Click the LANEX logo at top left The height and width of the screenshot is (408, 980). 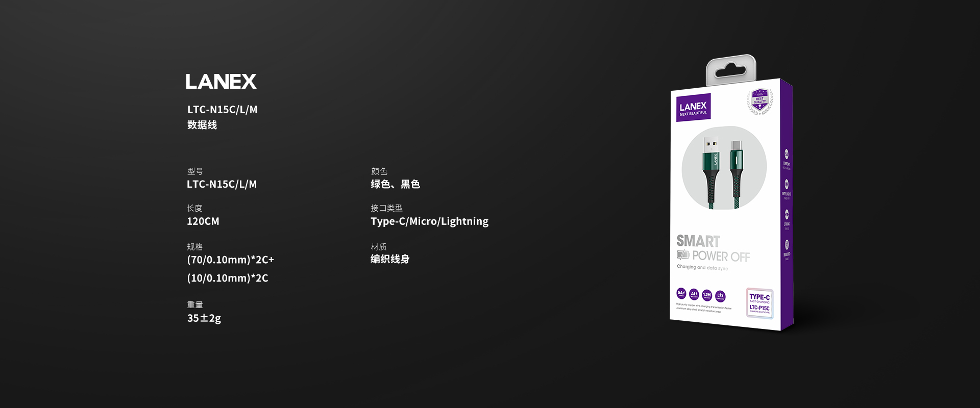coord(221,82)
